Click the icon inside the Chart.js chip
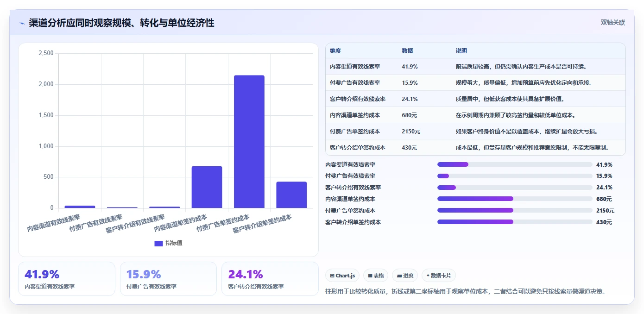The width and height of the screenshot is (644, 314). [x=332, y=276]
